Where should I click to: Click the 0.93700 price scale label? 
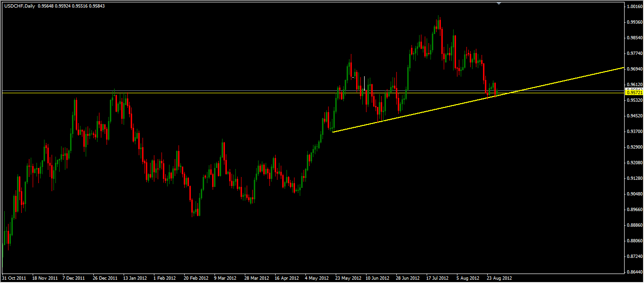pyautogui.click(x=634, y=132)
